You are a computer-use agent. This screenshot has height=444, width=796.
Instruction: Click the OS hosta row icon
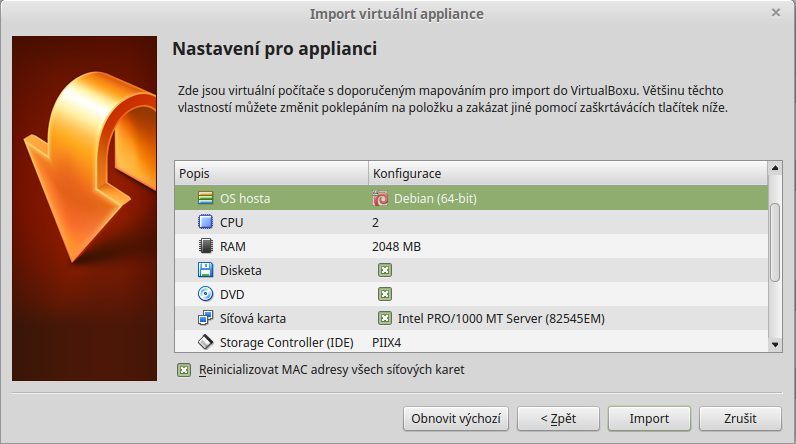(x=205, y=198)
